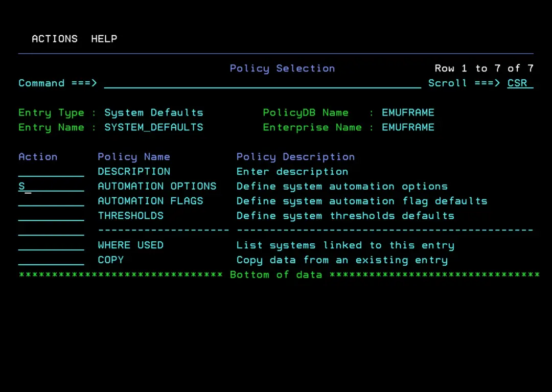Click 'Copy data from an existing entry'

click(342, 260)
